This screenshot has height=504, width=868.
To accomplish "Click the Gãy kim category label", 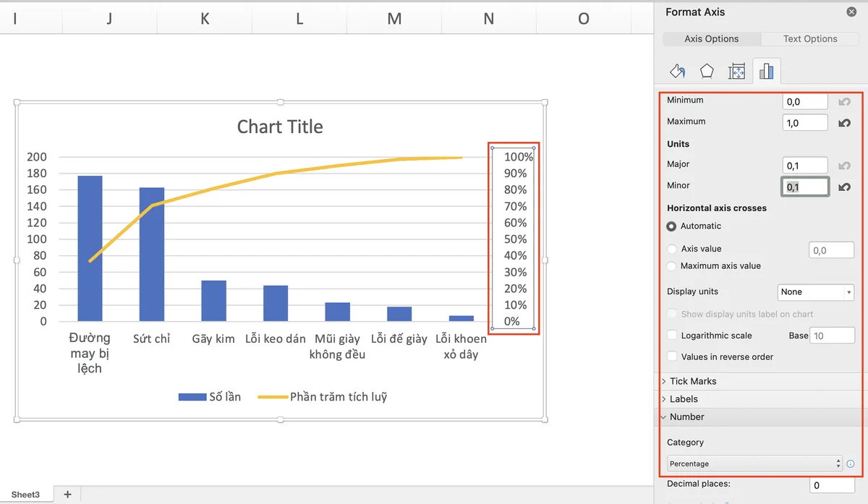I will (x=213, y=338).
